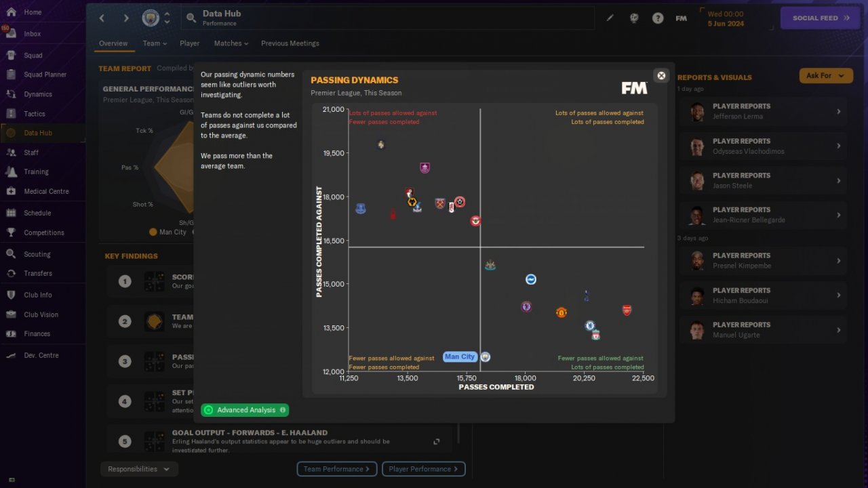This screenshot has width=868, height=488.
Task: Go forward with the right arrow
Action: [126, 18]
